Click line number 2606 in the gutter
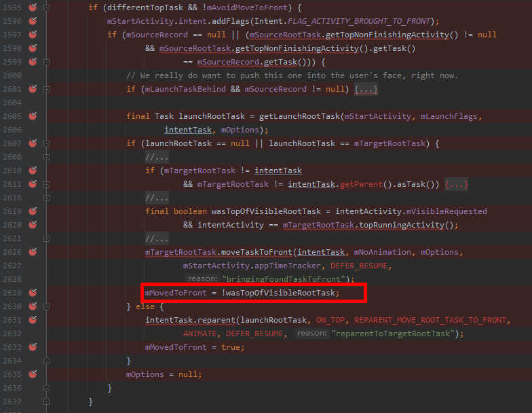This screenshot has width=532, height=413. [x=12, y=130]
